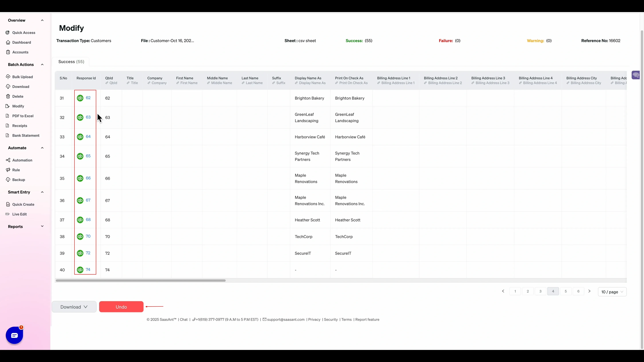Click the Download cloud icon in sidebar
644x362 pixels.
click(8, 86)
